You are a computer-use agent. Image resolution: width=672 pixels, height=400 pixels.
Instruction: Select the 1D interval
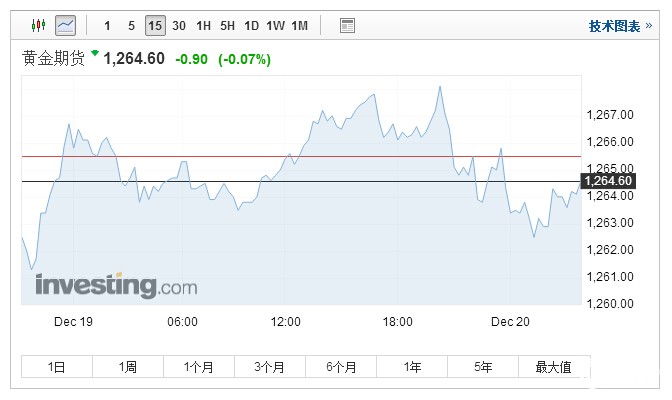(x=251, y=25)
